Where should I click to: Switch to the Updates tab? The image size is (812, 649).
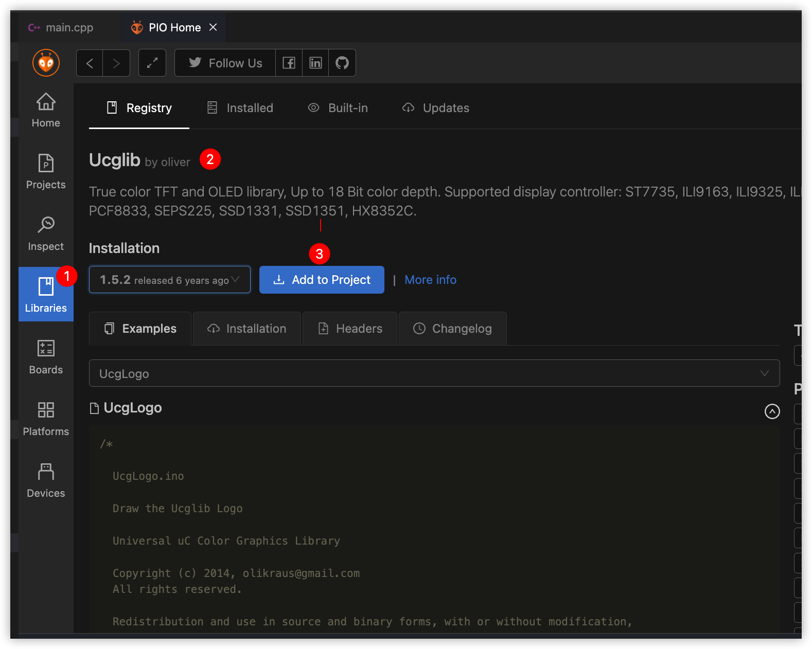tap(435, 108)
